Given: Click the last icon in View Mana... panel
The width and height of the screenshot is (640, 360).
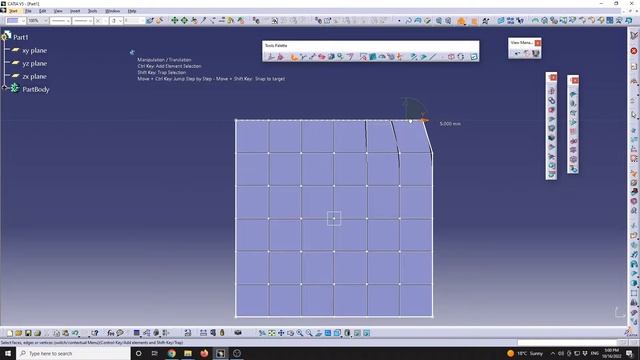Looking at the screenshot, I should pos(536,53).
